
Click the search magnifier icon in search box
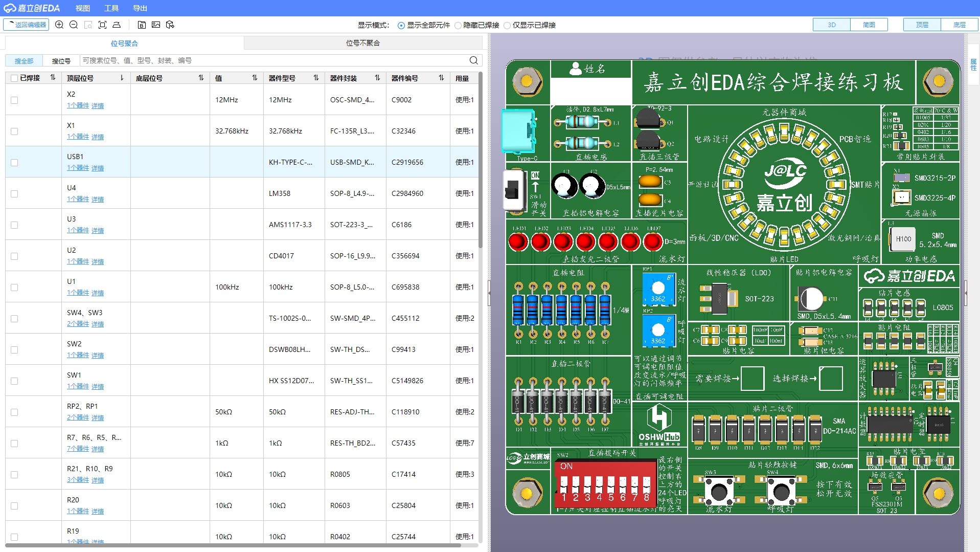tap(473, 60)
